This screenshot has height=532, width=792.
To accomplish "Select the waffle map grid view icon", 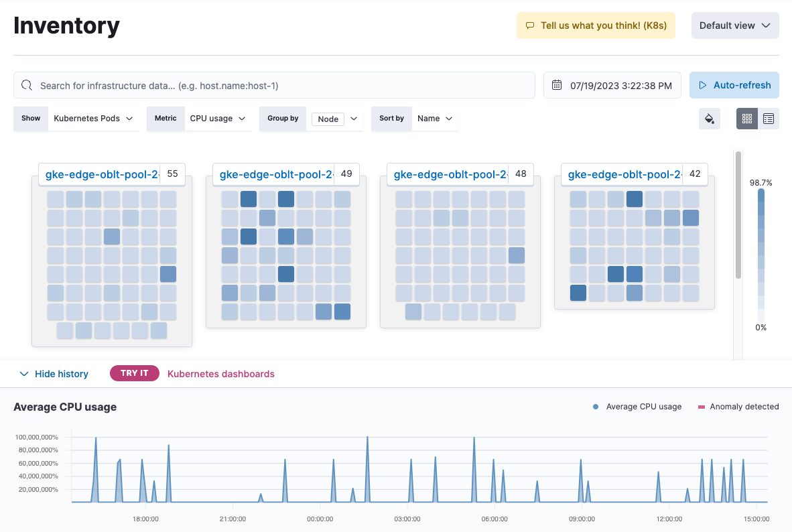I will 746,119.
